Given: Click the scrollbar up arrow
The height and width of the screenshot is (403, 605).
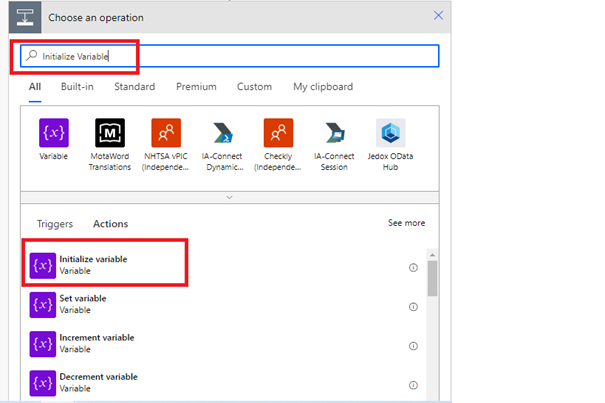Looking at the screenshot, I should [433, 255].
